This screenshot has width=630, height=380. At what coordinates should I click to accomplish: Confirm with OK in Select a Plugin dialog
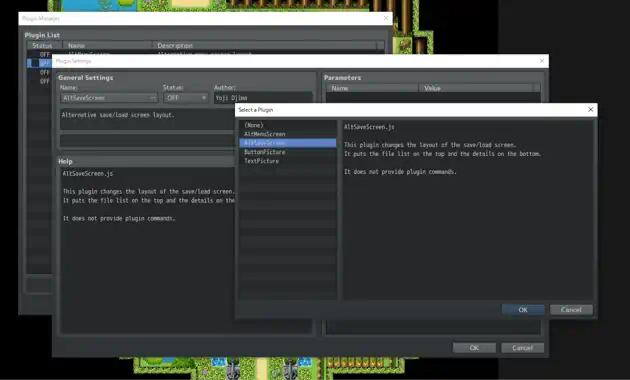tap(523, 310)
